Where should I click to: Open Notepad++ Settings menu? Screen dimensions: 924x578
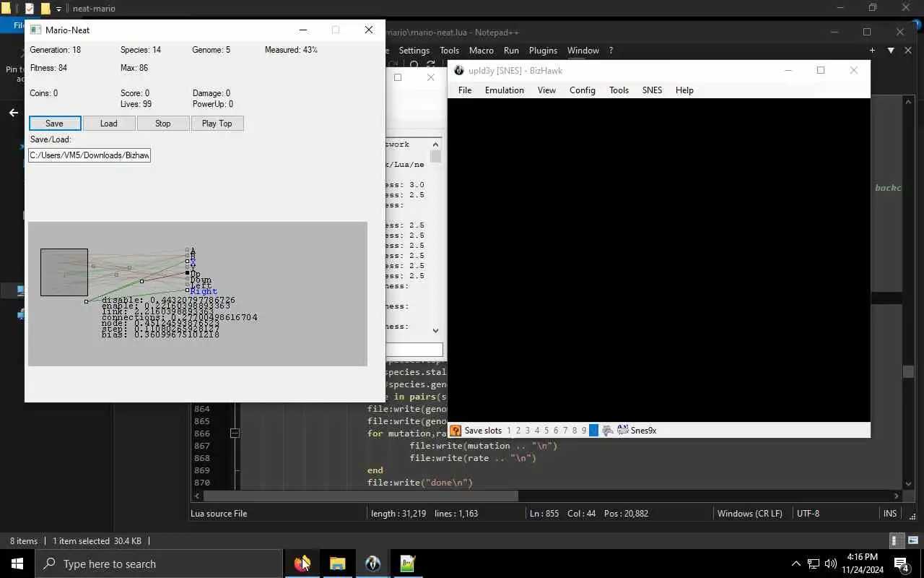click(x=414, y=51)
